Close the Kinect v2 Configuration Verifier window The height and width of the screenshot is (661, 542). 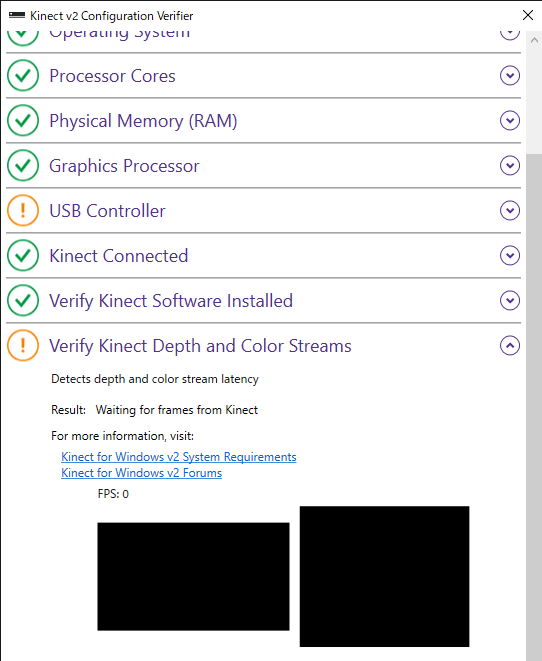coord(528,15)
